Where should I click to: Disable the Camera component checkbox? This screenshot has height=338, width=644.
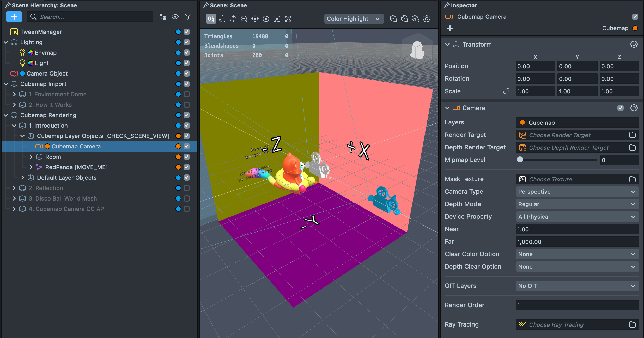point(621,108)
